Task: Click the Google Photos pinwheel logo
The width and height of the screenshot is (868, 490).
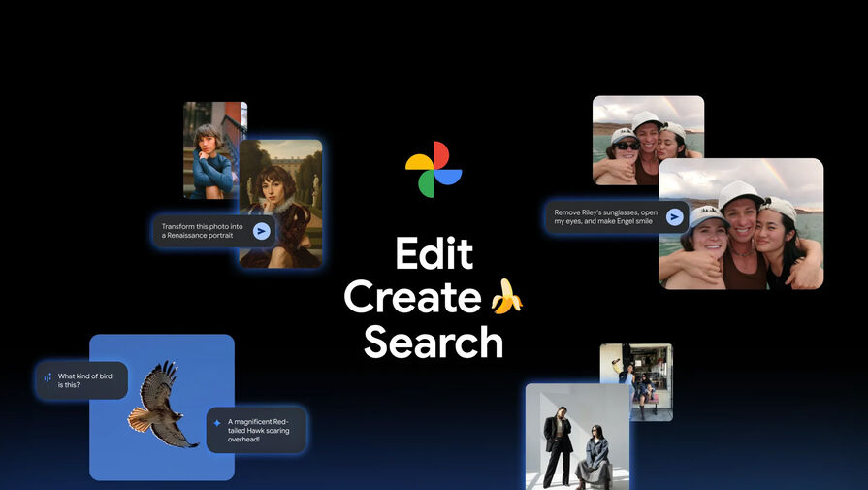Action: tap(434, 170)
